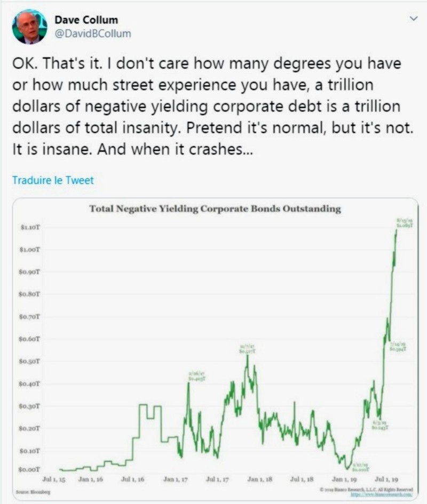Click the Bianco Research URL on the chart
Image resolution: width=427 pixels, height=504 pixels.
381,494
